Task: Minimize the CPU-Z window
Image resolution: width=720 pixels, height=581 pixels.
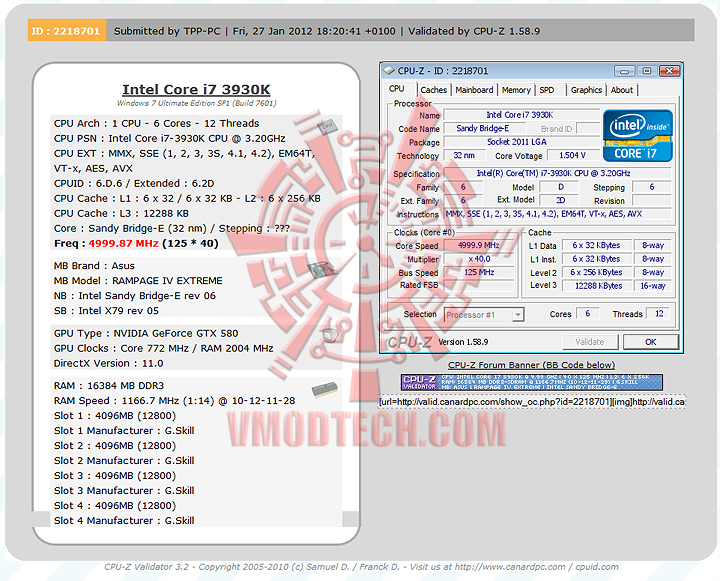Action: (624, 71)
